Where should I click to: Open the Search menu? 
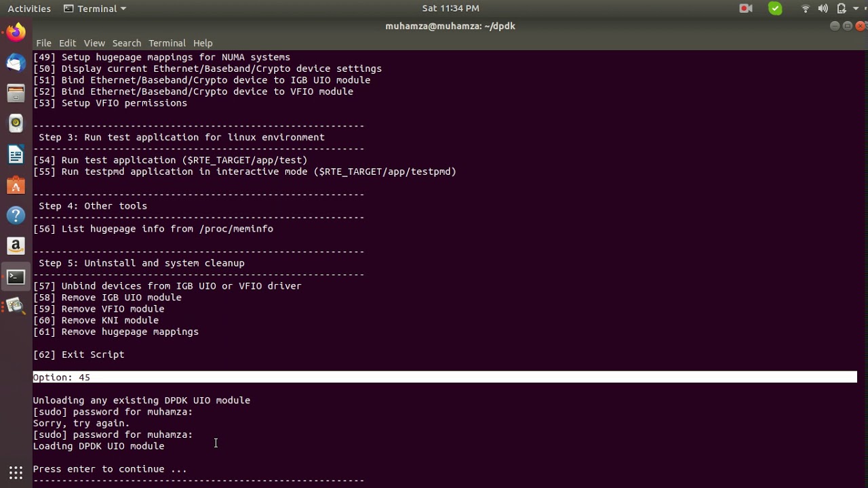(127, 43)
